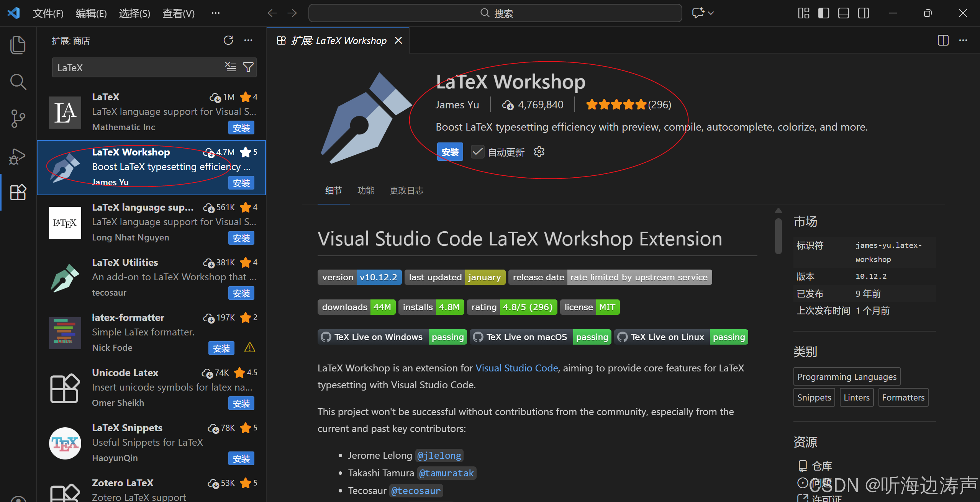Install LaTeX Workshop from details page
980x502 pixels.
[450, 152]
